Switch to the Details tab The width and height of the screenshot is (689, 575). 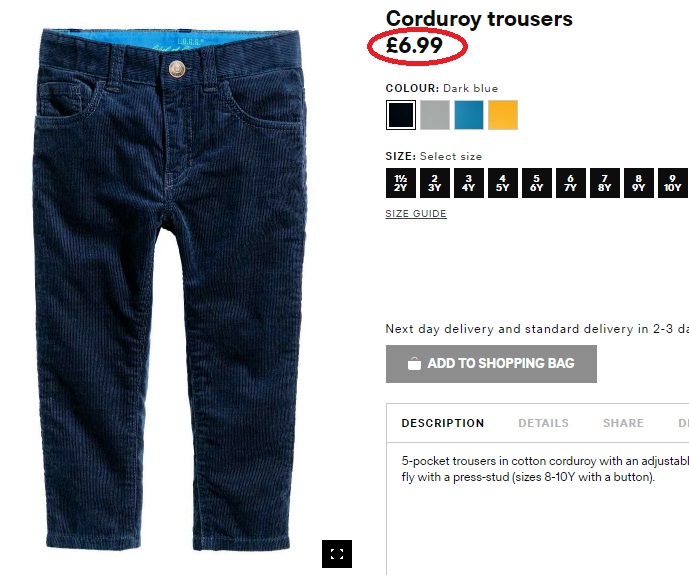click(543, 423)
